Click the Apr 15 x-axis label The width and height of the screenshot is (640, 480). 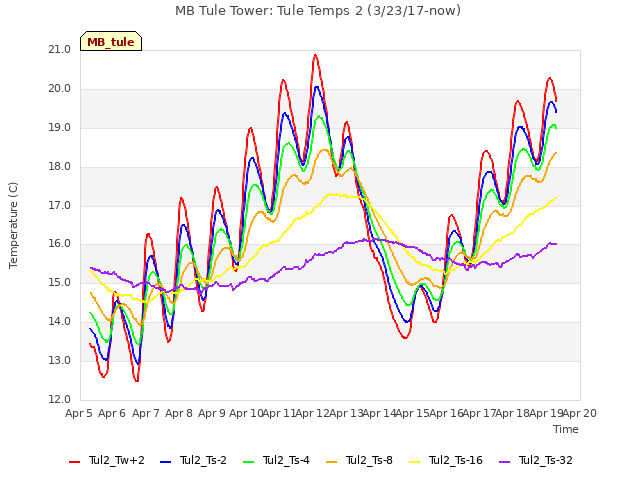pos(413,413)
